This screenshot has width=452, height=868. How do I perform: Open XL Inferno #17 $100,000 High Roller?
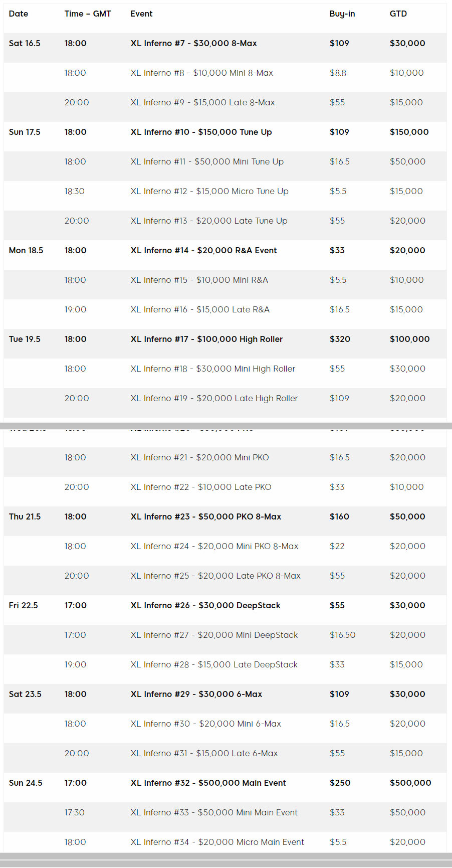206,339
